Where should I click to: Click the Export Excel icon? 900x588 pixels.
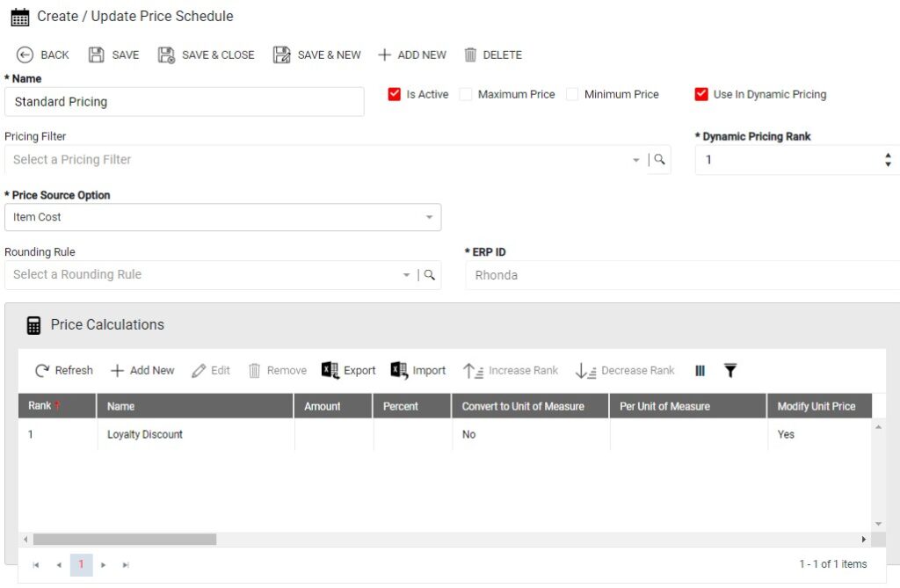[330, 370]
